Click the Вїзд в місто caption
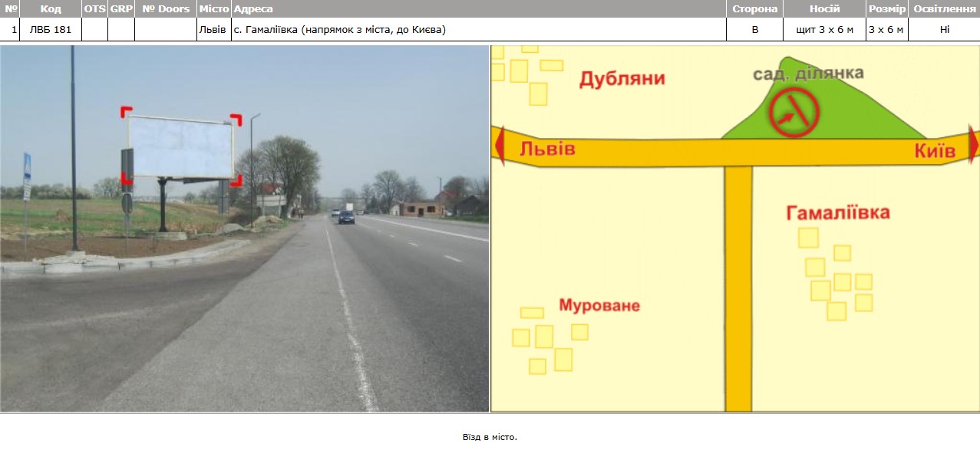Screen dimensions: 980x460 [x=490, y=437]
